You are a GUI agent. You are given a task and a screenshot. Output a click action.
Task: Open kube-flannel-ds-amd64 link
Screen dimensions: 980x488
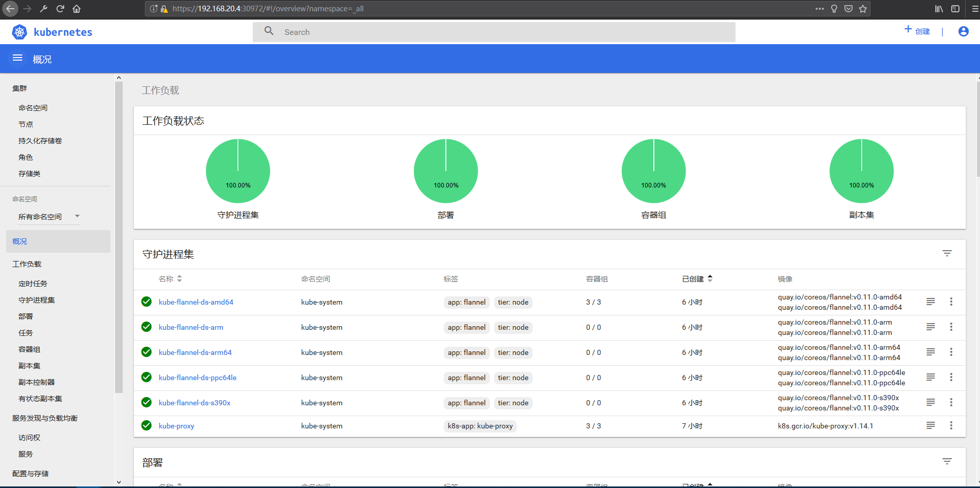pyautogui.click(x=196, y=302)
